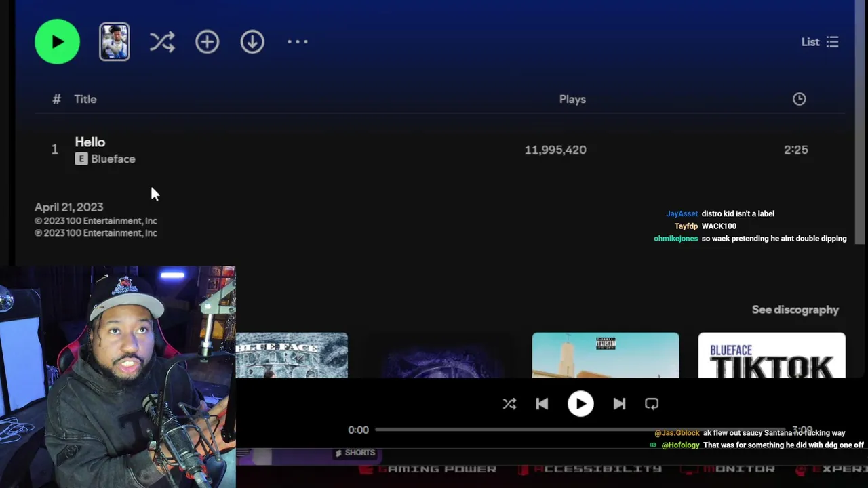Image resolution: width=868 pixels, height=488 pixels.
Task: Click the SHORTS label at the bottom
Action: pos(355,453)
